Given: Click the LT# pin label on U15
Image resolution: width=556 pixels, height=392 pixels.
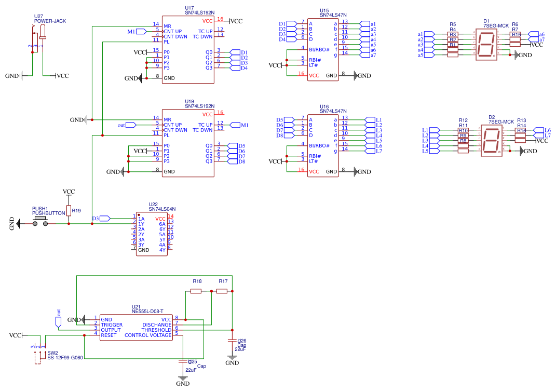Looking at the screenshot, I should pos(313,65).
